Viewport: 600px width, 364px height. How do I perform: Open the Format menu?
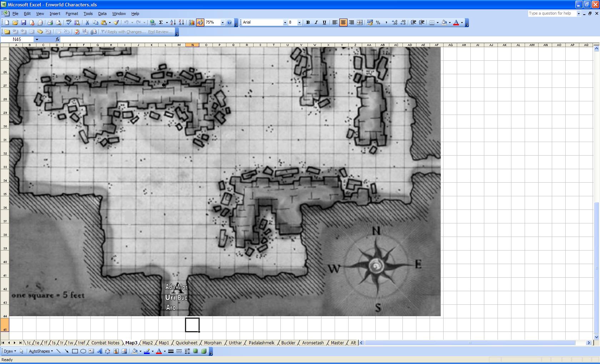(72, 14)
